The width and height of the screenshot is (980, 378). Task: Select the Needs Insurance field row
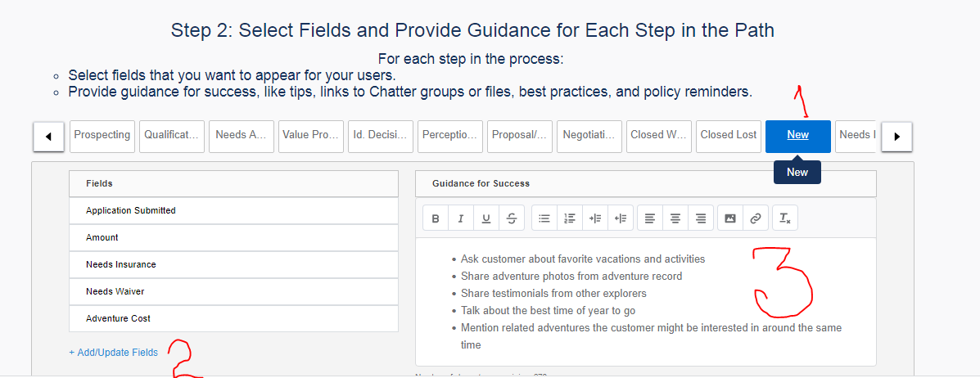tap(233, 264)
